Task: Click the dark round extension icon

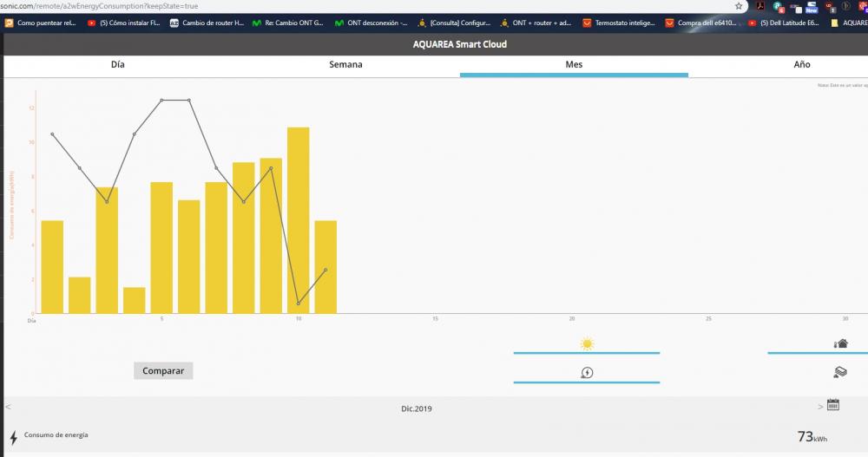Action: [847, 6]
